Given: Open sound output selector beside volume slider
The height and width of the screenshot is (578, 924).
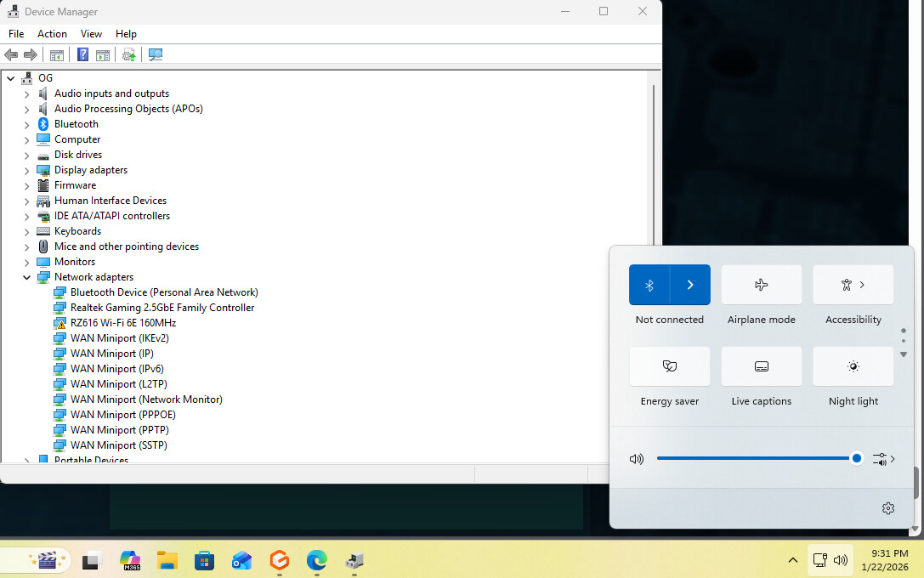Looking at the screenshot, I should (884, 459).
